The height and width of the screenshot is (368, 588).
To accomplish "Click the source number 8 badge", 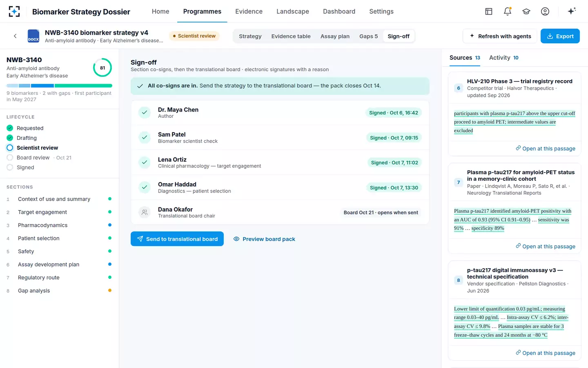I will point(459,280).
